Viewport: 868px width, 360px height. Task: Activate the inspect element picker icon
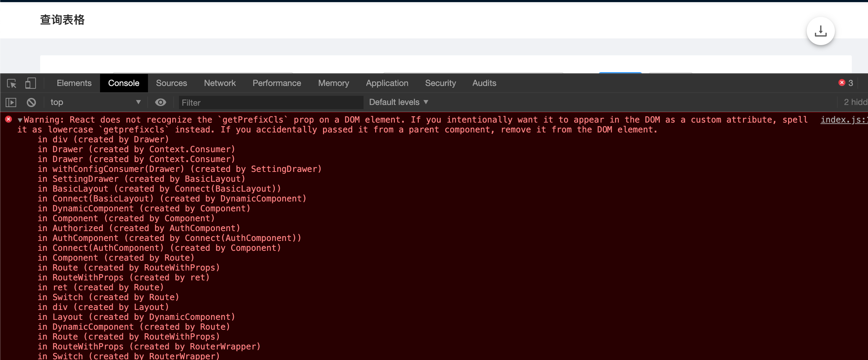12,83
